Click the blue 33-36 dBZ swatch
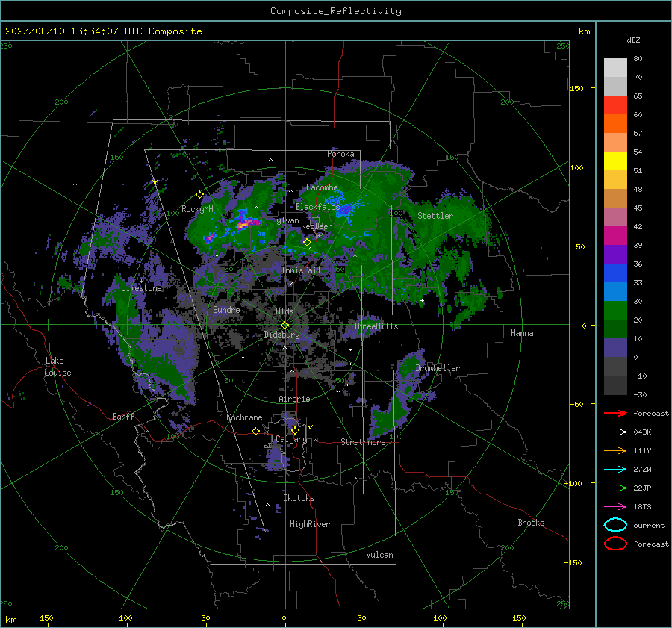The image size is (672, 628). pos(615,273)
